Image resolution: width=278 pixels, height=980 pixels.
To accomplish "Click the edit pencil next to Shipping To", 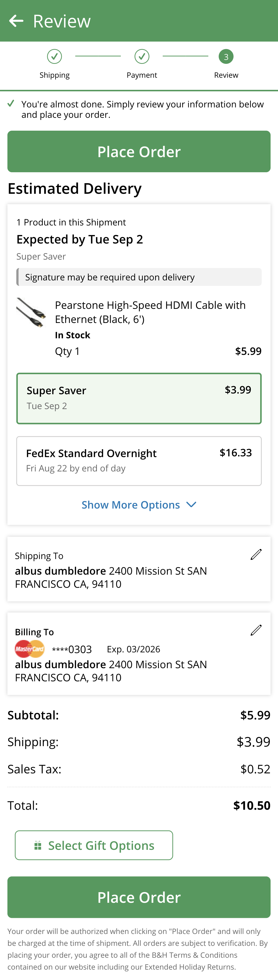I will click(x=256, y=554).
